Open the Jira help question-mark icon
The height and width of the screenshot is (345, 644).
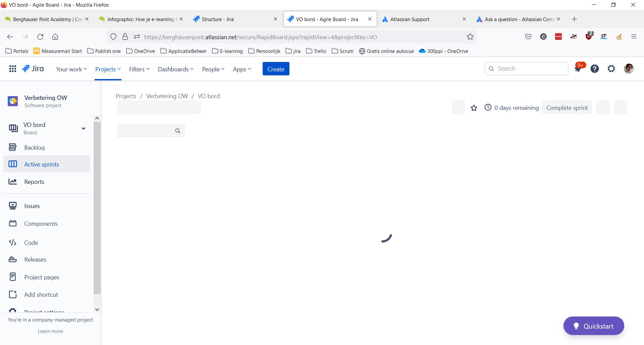pos(595,69)
